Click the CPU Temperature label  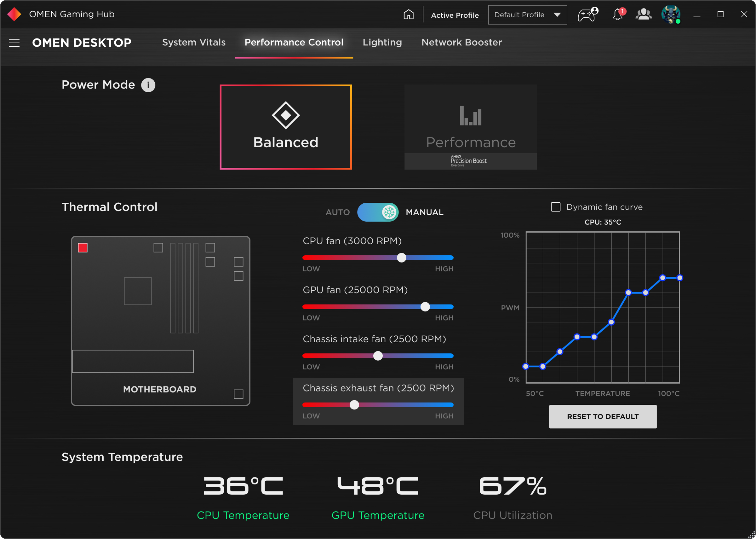click(x=243, y=515)
